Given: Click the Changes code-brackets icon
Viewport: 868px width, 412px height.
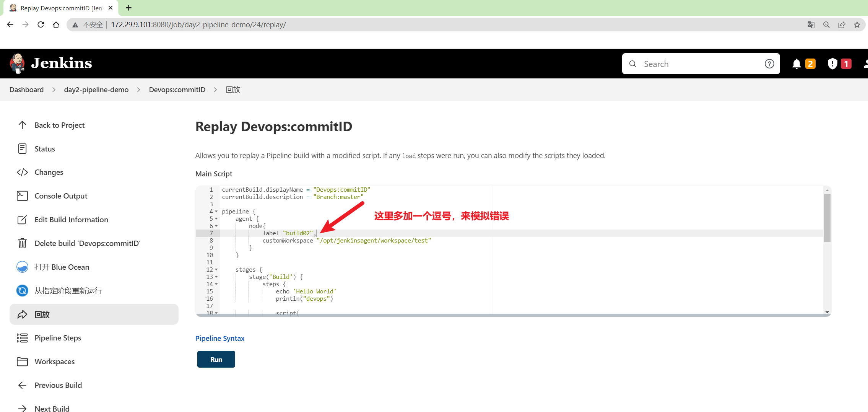Looking at the screenshot, I should (22, 173).
